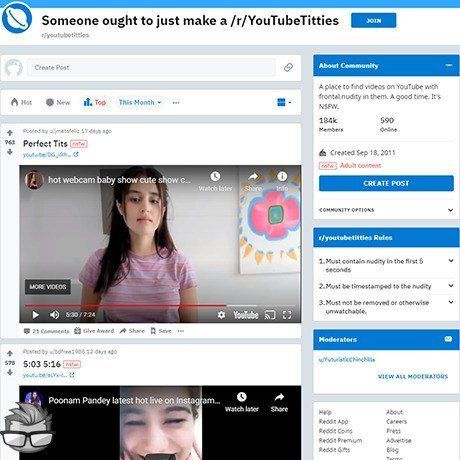The height and width of the screenshot is (460, 460).
Task: Open the Create Post input field
Action: pyautogui.click(x=151, y=68)
